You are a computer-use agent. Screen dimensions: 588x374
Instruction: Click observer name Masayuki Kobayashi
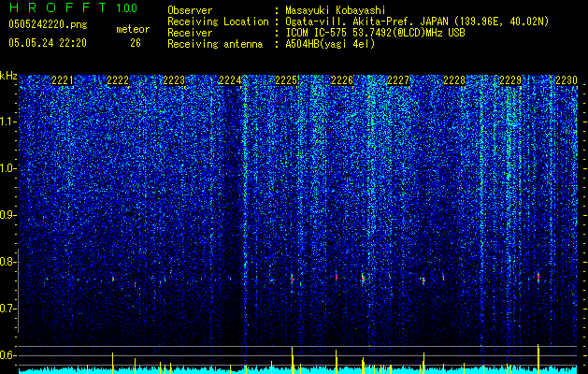click(x=335, y=10)
